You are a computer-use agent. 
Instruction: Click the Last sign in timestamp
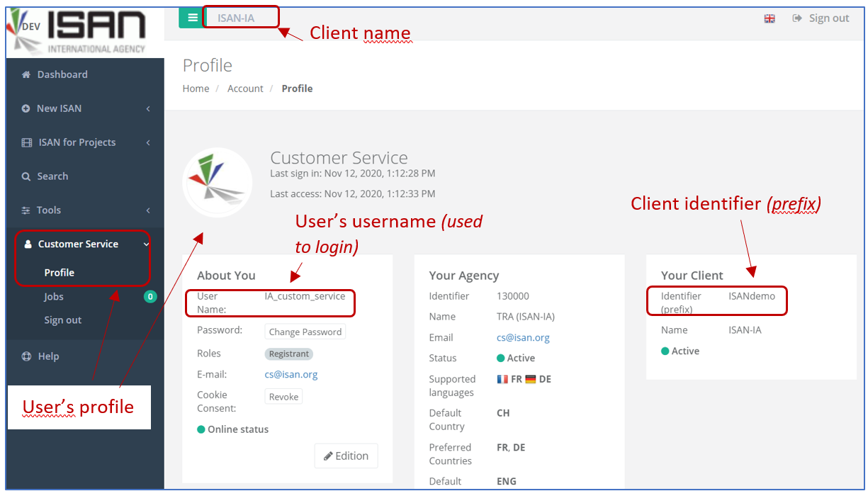click(x=353, y=174)
